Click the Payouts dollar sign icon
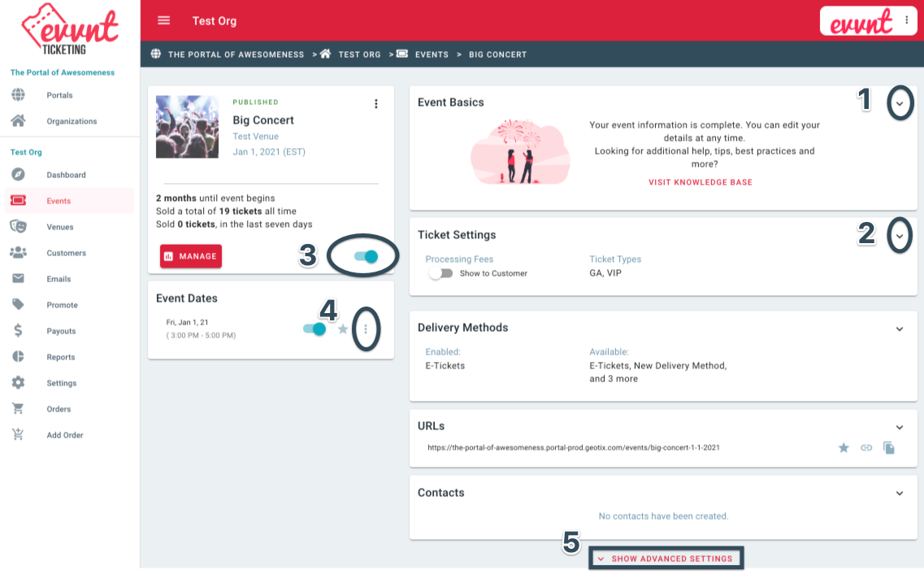924x579 pixels. pos(18,330)
